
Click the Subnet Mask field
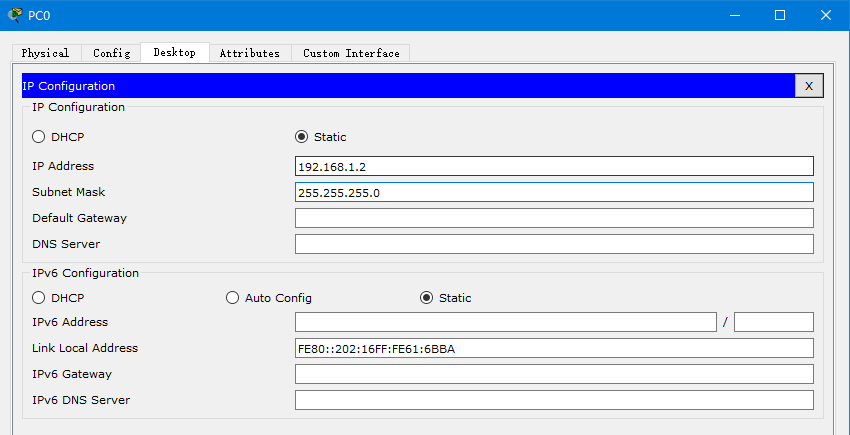coord(554,192)
